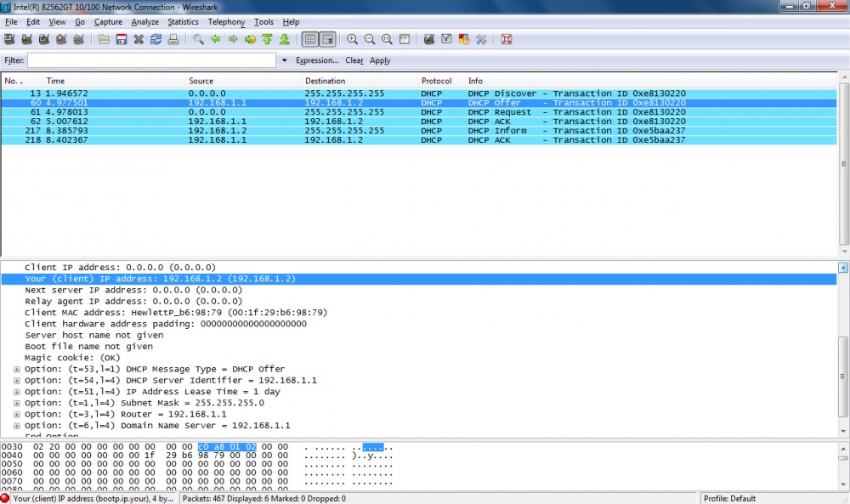Open the Telephony menu
This screenshot has width=850, height=504.
click(x=225, y=21)
